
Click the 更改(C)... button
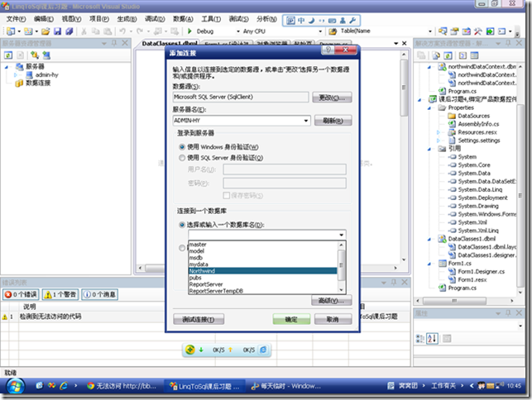click(x=332, y=98)
